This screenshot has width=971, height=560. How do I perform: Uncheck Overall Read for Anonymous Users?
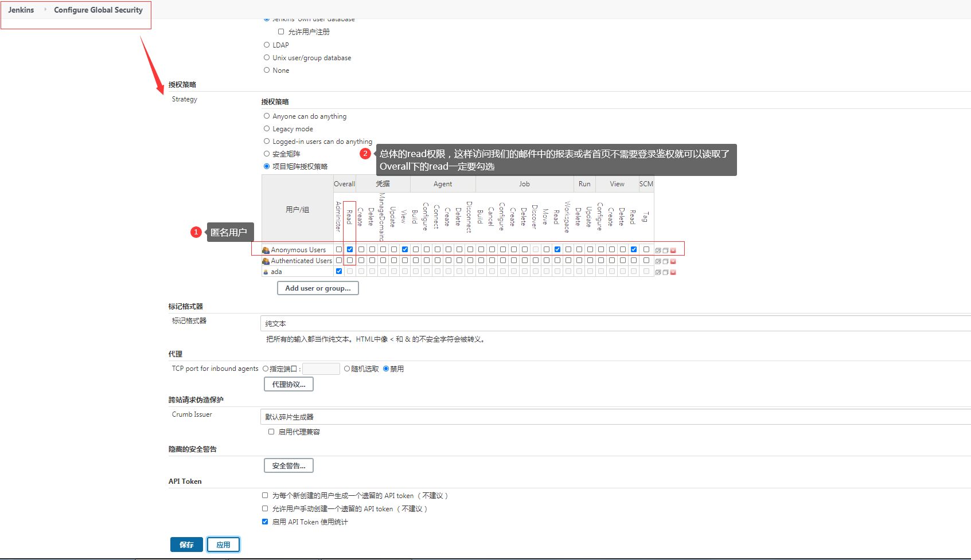(350, 249)
